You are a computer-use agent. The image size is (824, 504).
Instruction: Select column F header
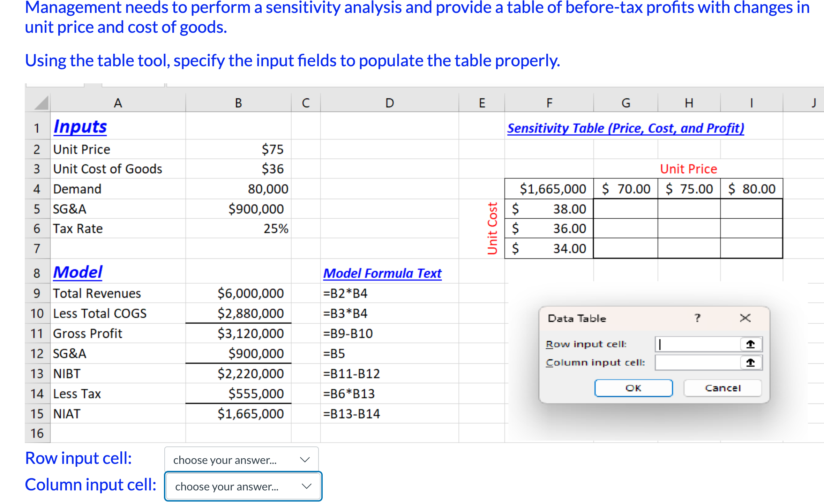click(x=549, y=103)
